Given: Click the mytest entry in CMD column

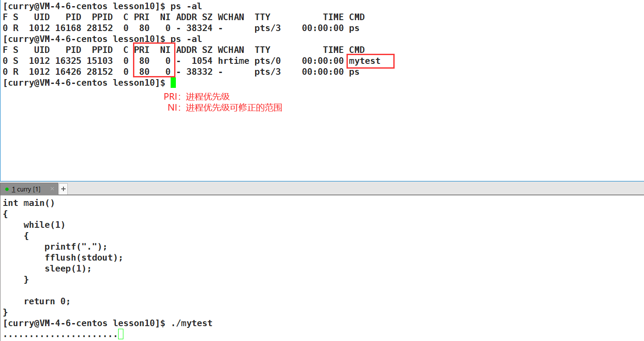Looking at the screenshot, I should (x=365, y=61).
